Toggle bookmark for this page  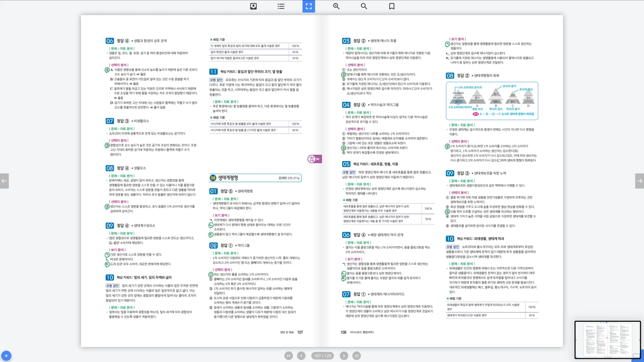392,6
